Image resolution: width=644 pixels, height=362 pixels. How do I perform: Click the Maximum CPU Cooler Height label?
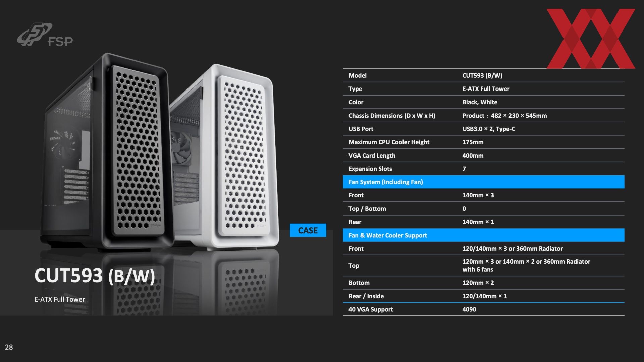coord(389,142)
